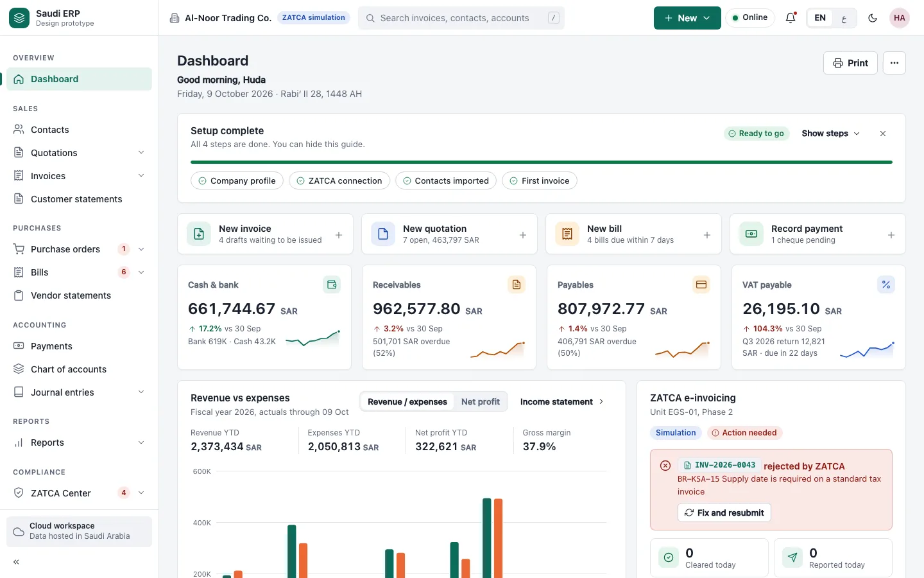Click the Saudi ERP logo icon
Screen dimensions: 924x578
point(19,18)
